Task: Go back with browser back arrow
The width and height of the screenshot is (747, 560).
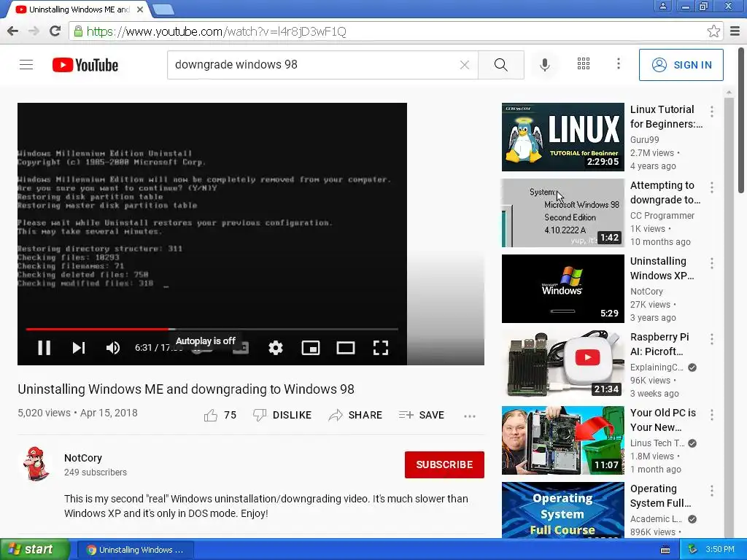Action: (13, 31)
